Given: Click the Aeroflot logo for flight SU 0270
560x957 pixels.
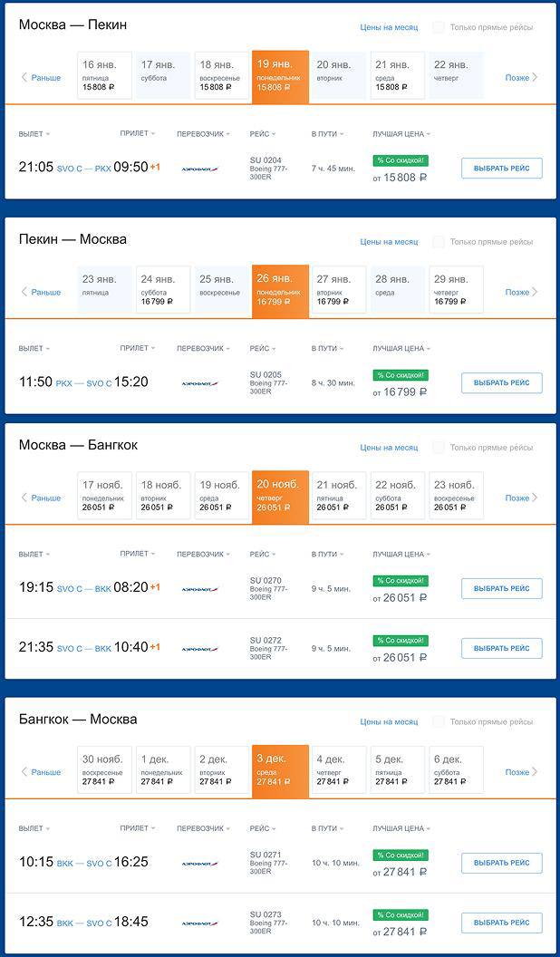Looking at the screenshot, I should pos(199,589).
